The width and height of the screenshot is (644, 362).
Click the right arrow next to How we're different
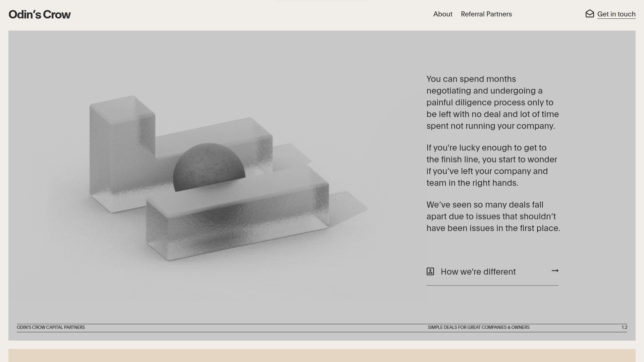click(555, 270)
